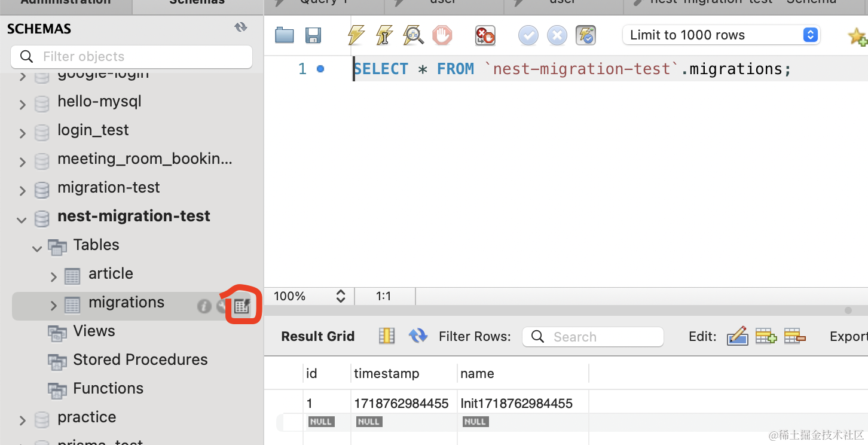Click the Result Grid label
Image resolution: width=868 pixels, height=445 pixels.
point(318,337)
